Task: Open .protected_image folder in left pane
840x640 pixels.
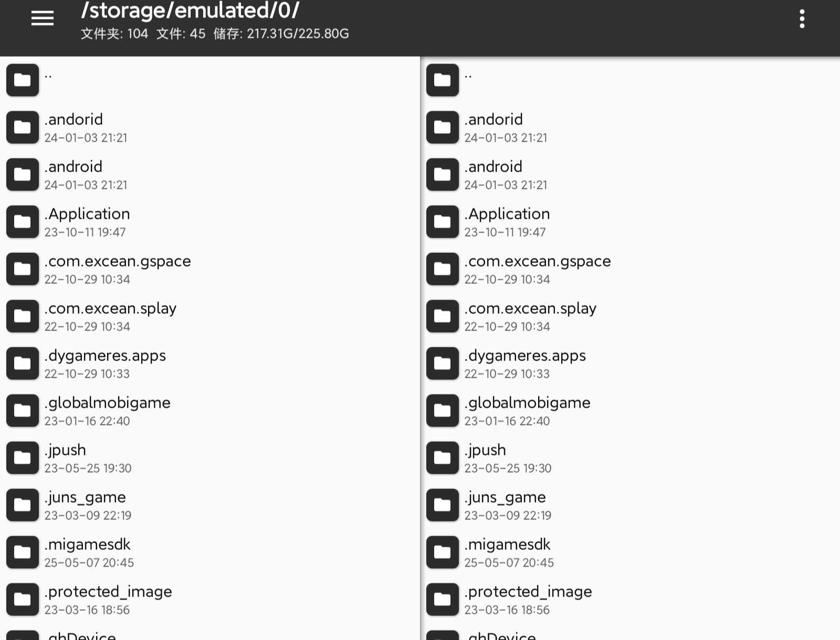Action: coord(108,592)
